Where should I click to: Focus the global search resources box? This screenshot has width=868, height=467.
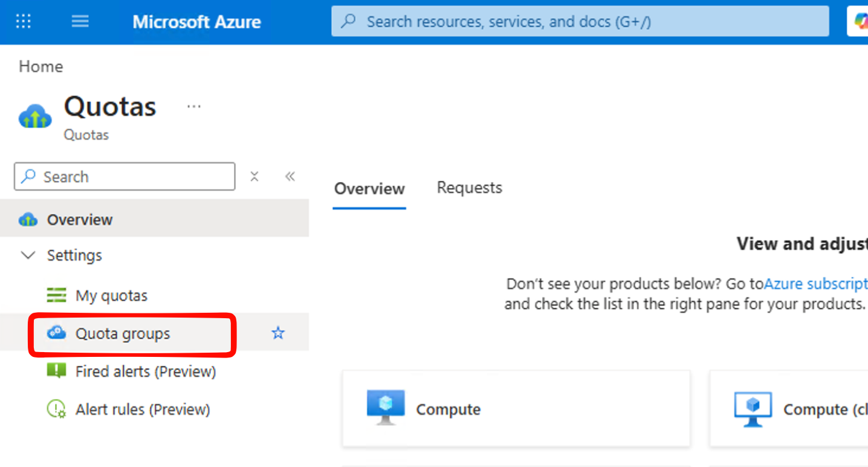pos(580,22)
